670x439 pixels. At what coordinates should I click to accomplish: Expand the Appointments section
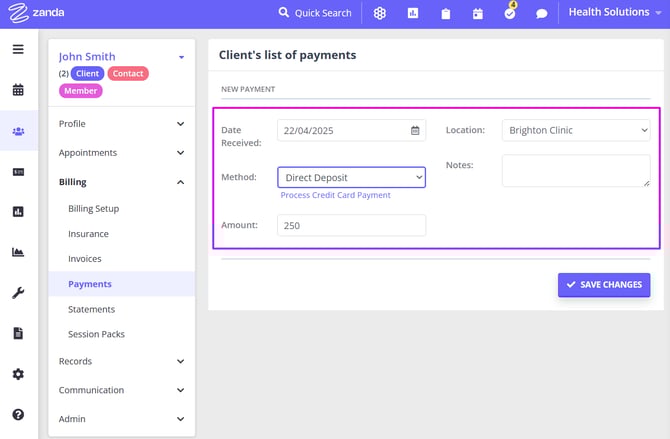click(x=121, y=153)
